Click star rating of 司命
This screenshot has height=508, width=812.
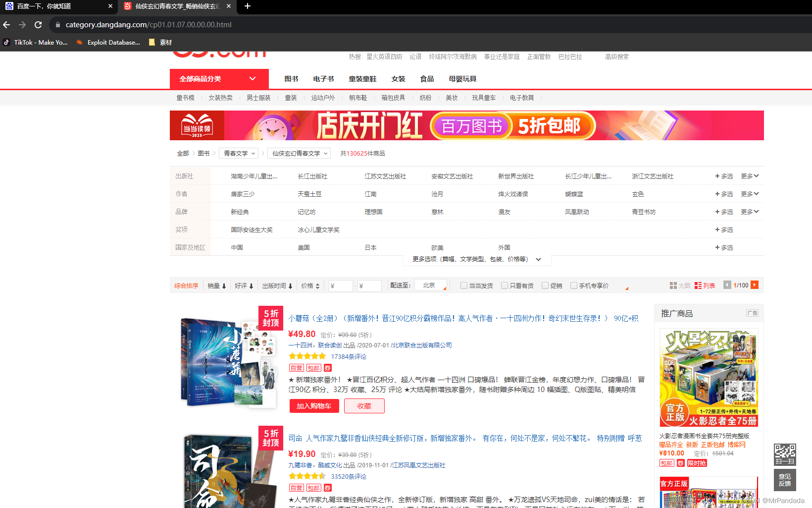point(307,476)
